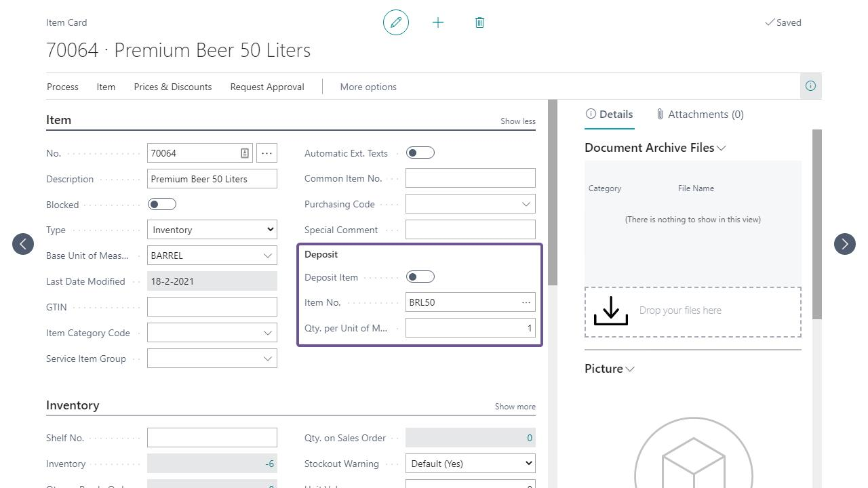Toggle the Blocked switch

[161, 205]
